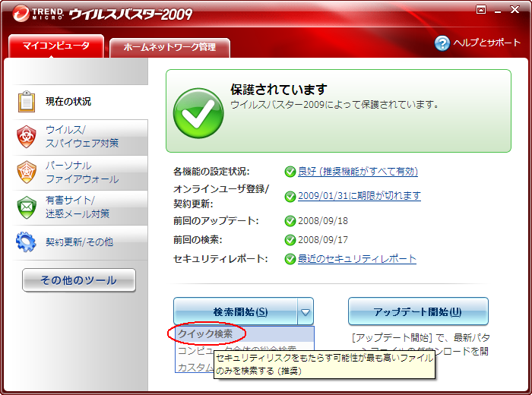Image resolution: width=532 pixels, height=395 pixels.
Task: Open the 2009/01/31に期限が切れます link
Action: [359, 196]
